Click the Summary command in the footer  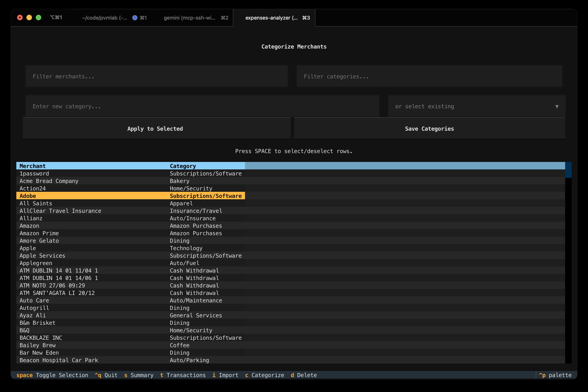point(139,375)
